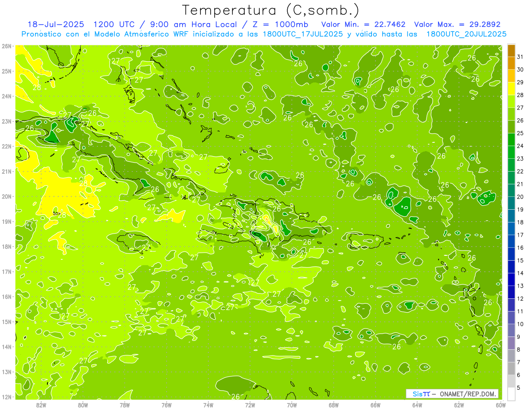Click the legend label '12'
Viewport: 532px width, 411px height.
[x=520, y=298]
